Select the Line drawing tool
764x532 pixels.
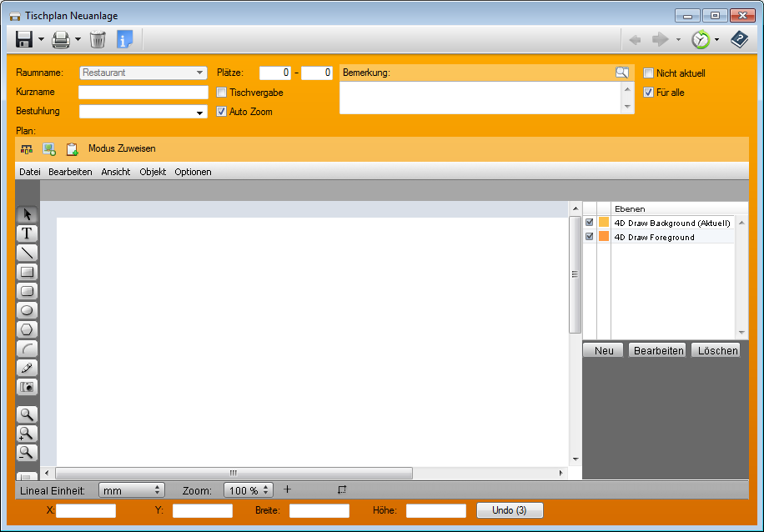point(28,253)
